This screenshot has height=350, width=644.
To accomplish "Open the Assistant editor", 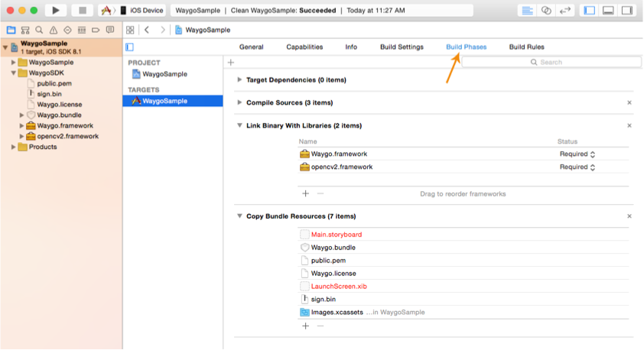I will pyautogui.click(x=546, y=11).
